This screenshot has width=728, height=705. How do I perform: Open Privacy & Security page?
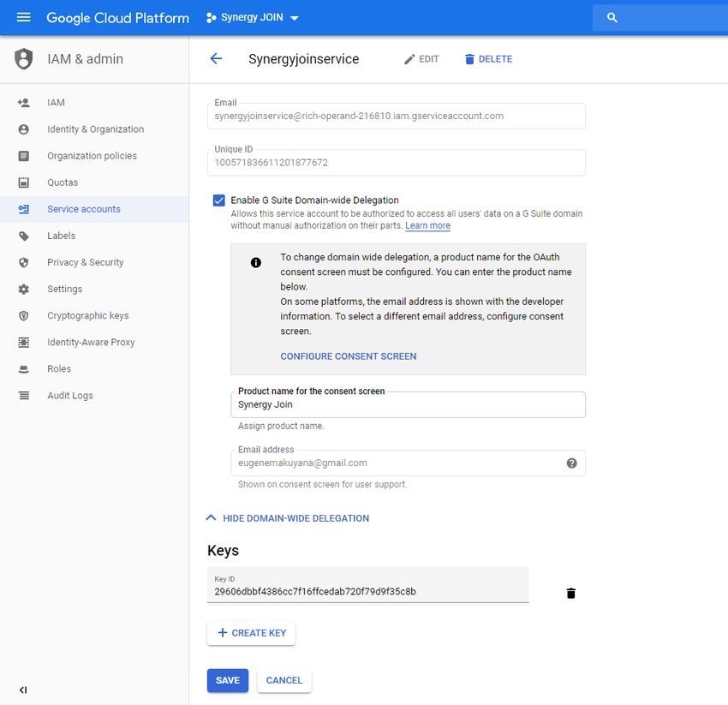coord(94,262)
